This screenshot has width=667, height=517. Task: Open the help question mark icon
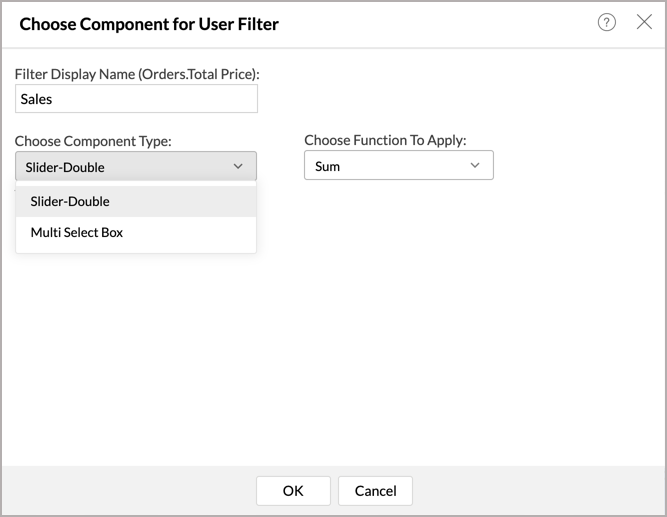pos(606,23)
